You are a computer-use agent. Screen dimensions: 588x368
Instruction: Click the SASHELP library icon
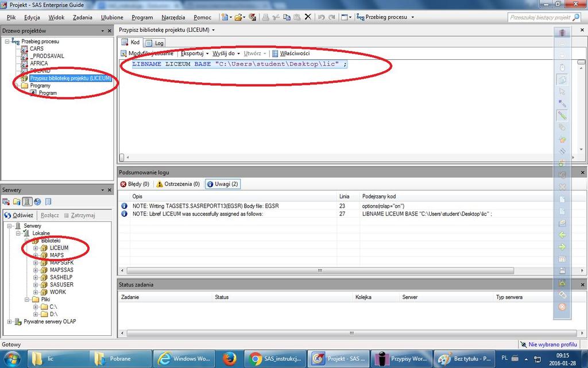point(44,277)
